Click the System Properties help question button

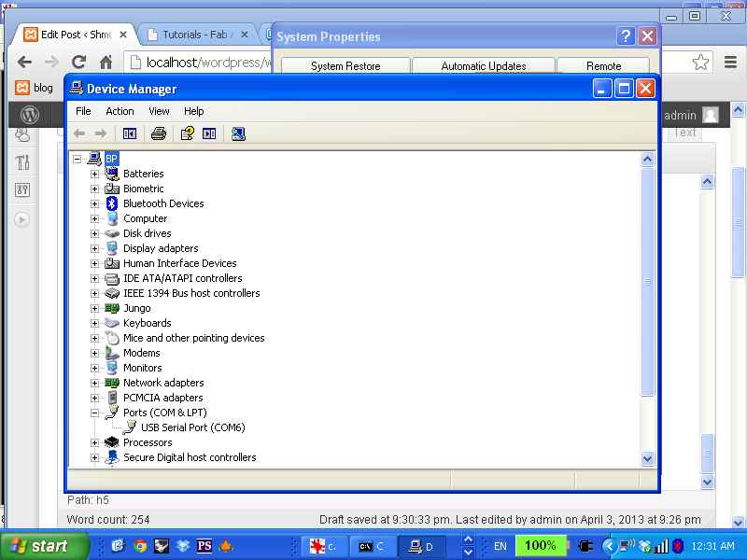click(x=626, y=36)
